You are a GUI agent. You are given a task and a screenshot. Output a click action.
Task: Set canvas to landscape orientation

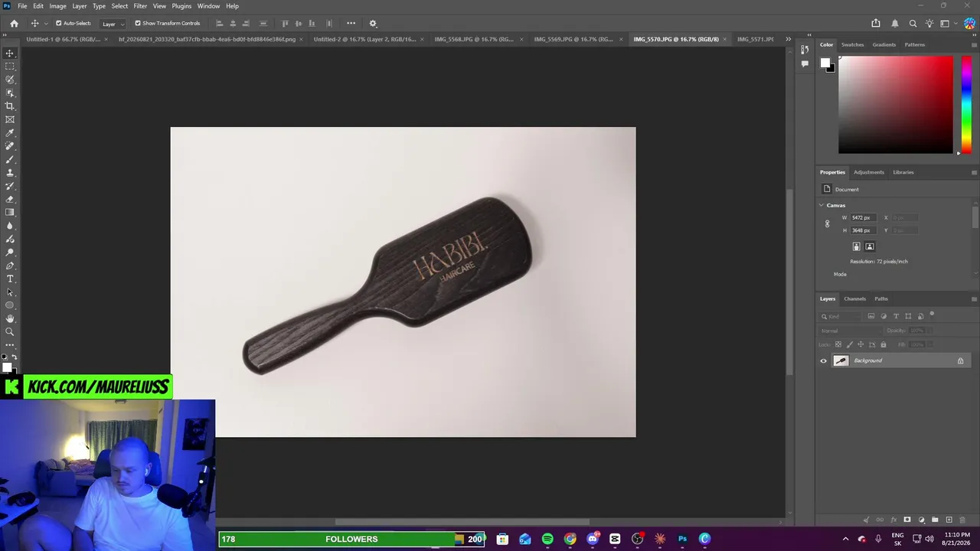coord(869,246)
